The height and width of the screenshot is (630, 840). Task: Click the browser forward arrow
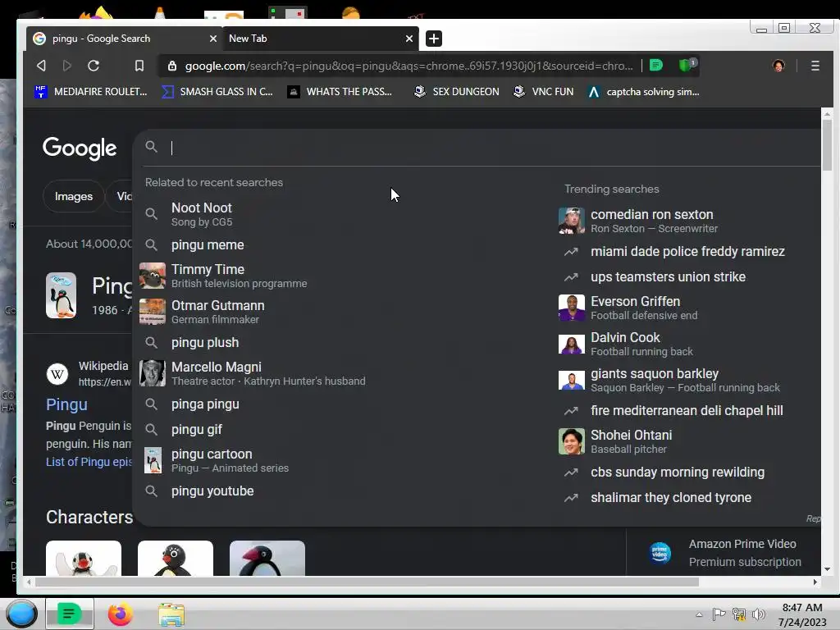(67, 66)
